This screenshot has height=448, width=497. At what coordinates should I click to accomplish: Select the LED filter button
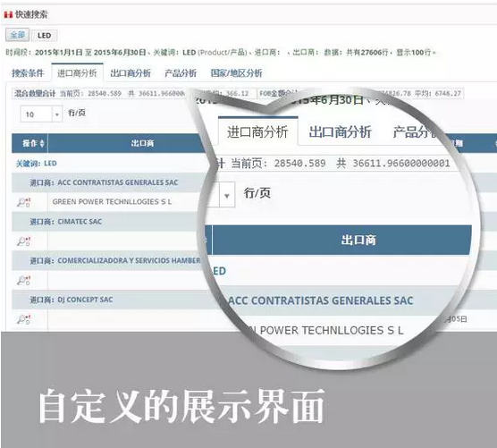coord(44,36)
